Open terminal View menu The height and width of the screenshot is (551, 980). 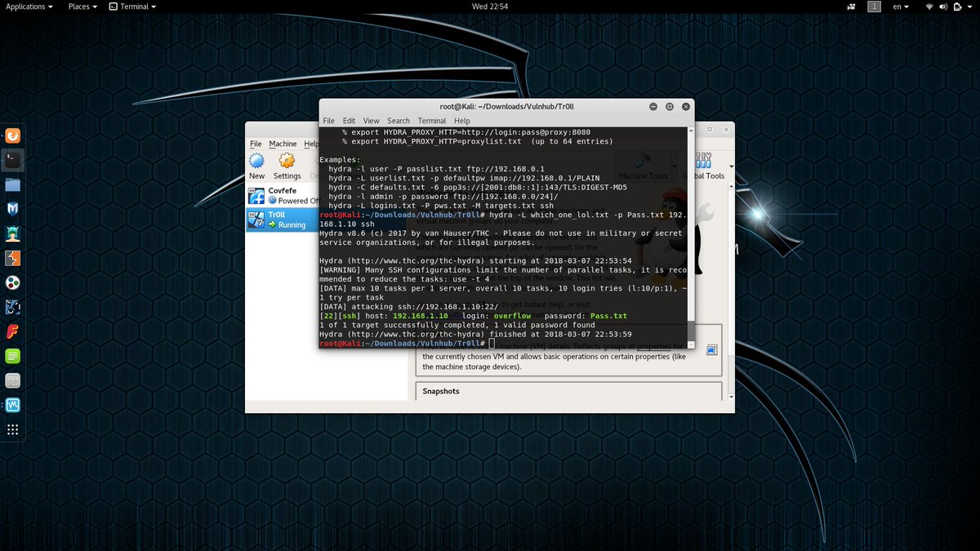click(371, 121)
